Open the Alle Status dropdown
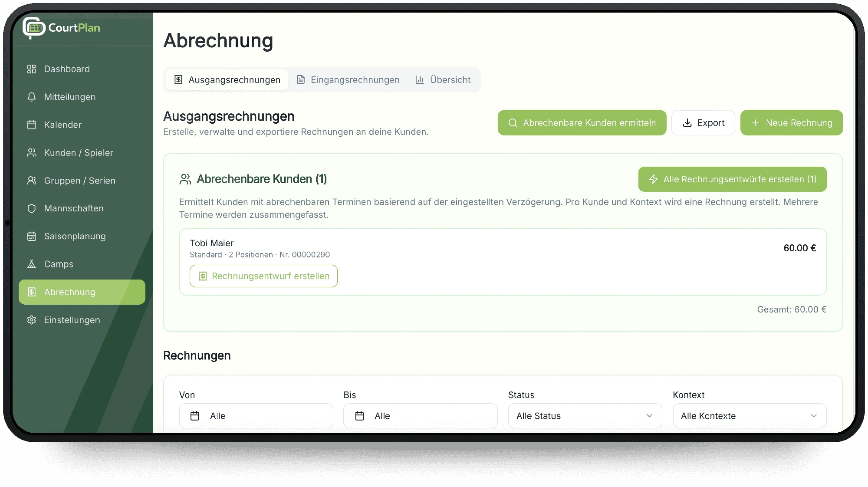This screenshot has width=868, height=487. click(x=585, y=416)
